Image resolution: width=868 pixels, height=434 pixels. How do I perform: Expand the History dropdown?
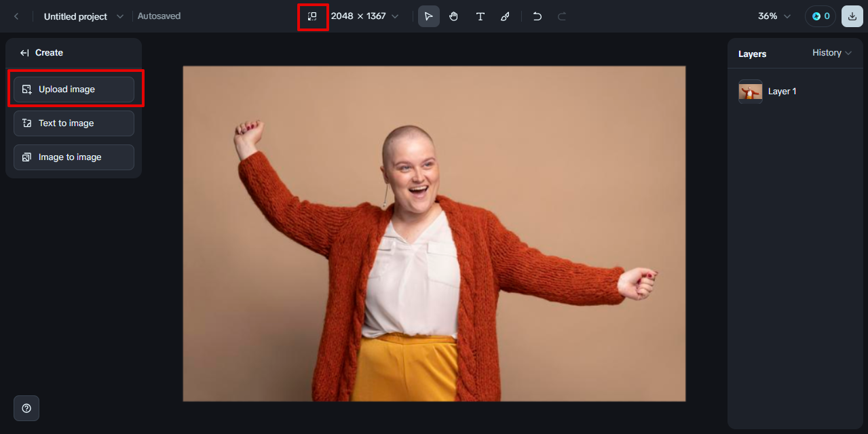click(831, 53)
